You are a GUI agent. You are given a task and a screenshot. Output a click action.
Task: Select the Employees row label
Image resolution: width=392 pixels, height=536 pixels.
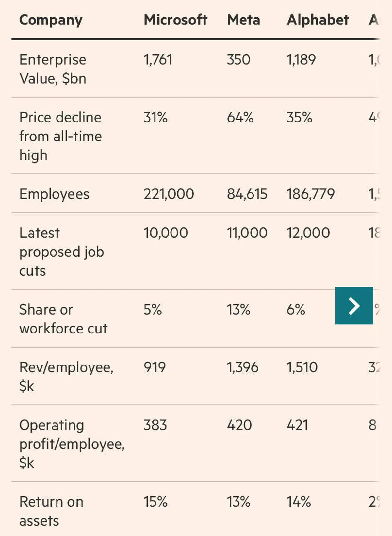click(x=54, y=194)
